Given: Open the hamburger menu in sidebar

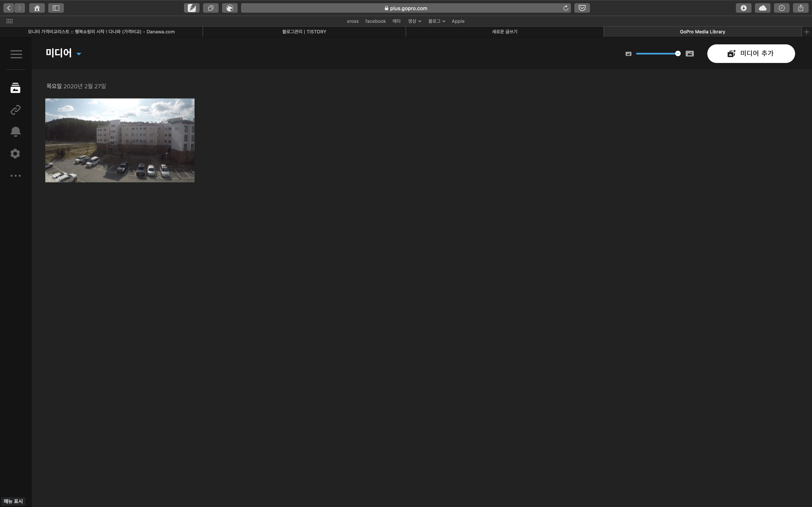Looking at the screenshot, I should (x=16, y=54).
